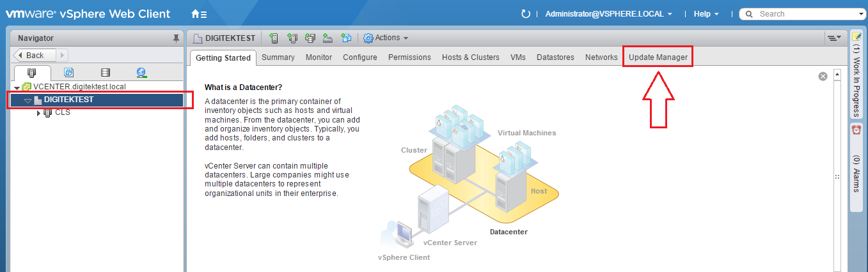Open the panel layout options menu

coord(834,38)
